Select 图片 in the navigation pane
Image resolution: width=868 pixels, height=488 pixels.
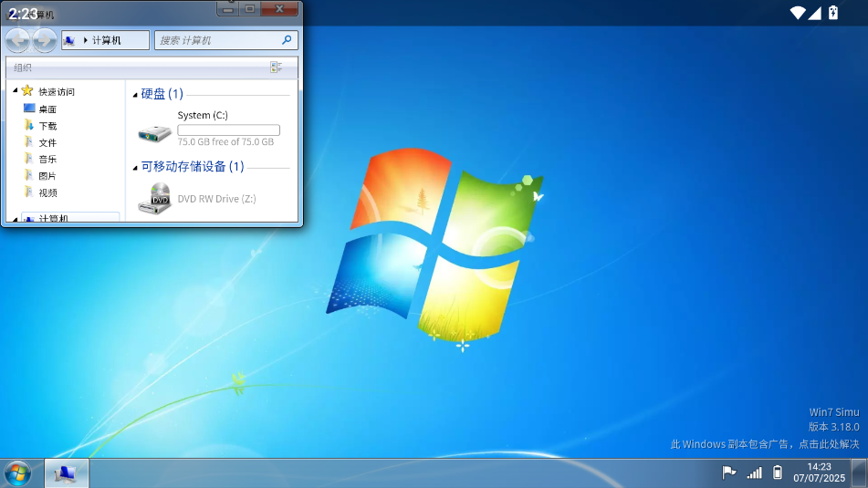[x=47, y=175]
